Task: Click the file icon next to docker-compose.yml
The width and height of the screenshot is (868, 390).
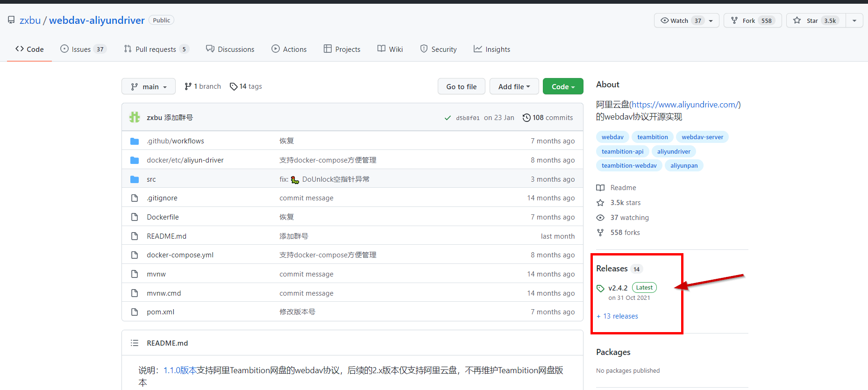Action: (135, 255)
